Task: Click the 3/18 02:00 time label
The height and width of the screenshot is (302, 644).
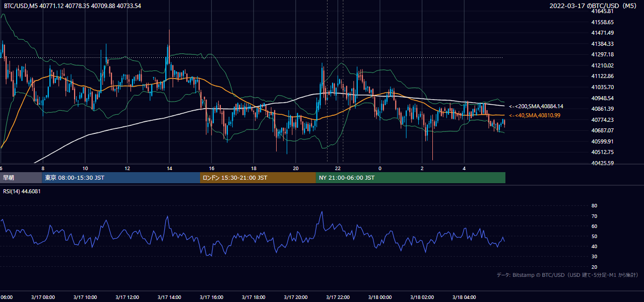Action: (x=422, y=297)
